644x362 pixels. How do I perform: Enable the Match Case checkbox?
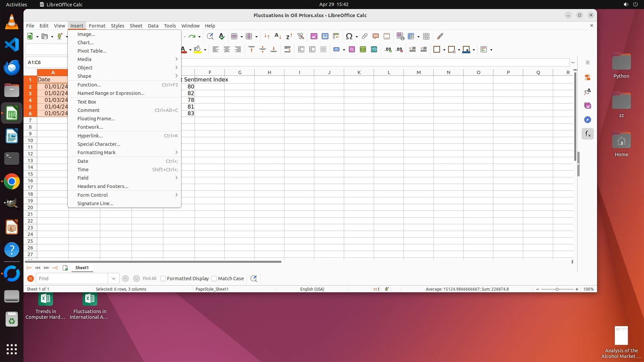tap(214, 279)
